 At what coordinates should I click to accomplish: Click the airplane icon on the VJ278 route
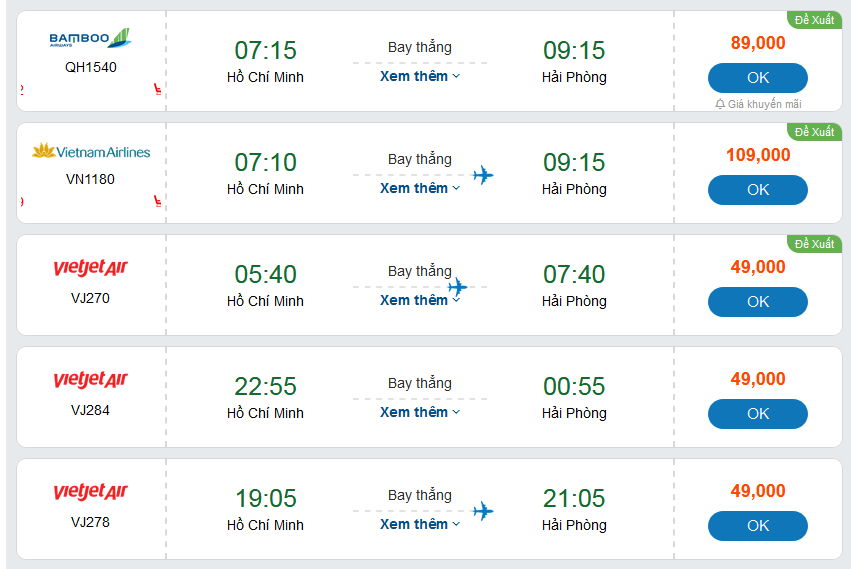[x=483, y=511]
